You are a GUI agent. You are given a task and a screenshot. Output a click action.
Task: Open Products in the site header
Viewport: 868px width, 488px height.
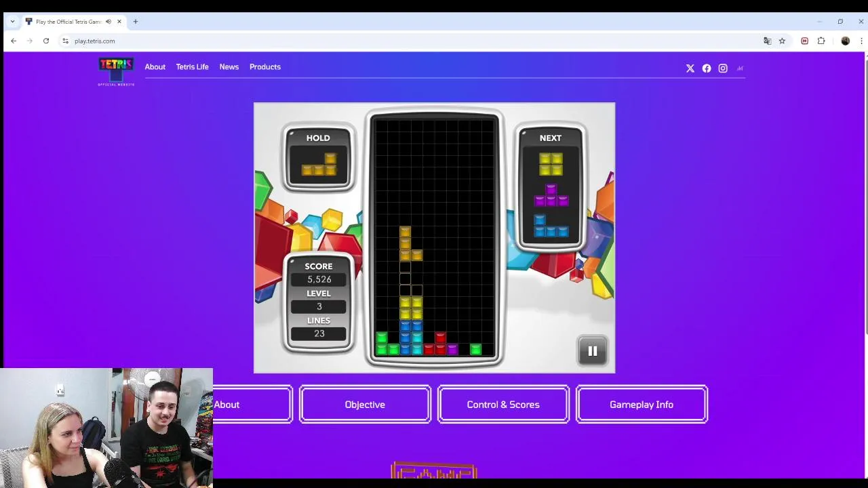[x=264, y=67]
